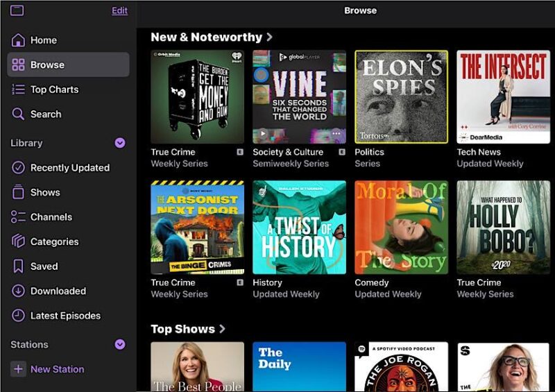Open The Arsonist Next Door podcast
This screenshot has height=392, width=555.
[x=198, y=228]
